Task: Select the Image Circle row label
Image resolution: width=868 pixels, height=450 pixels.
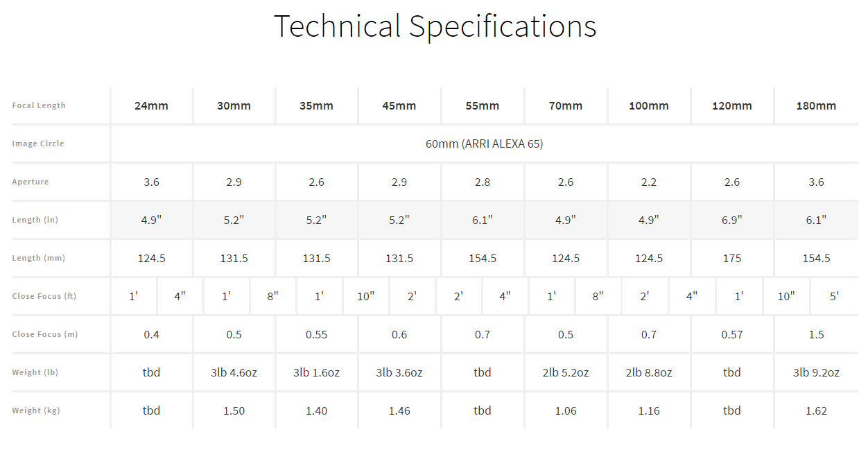Action: click(x=38, y=144)
